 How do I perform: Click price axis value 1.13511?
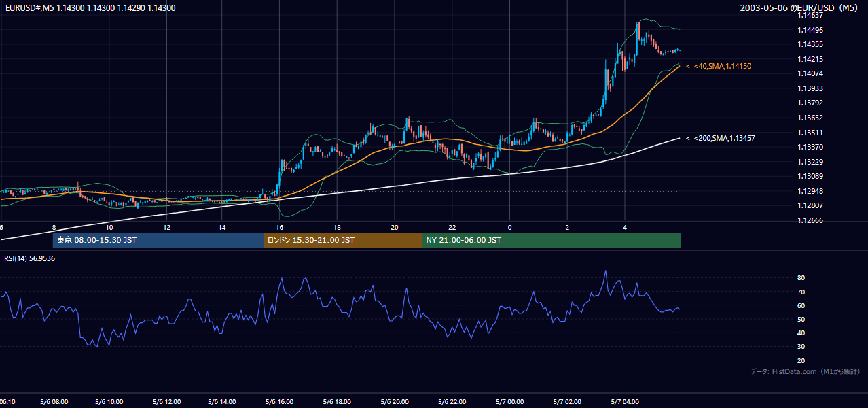coord(811,133)
